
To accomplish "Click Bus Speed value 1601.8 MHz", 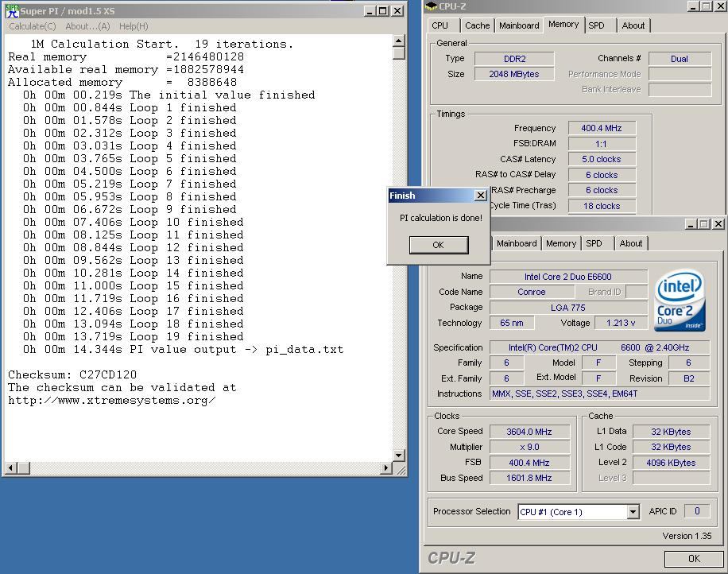I will coord(529,478).
